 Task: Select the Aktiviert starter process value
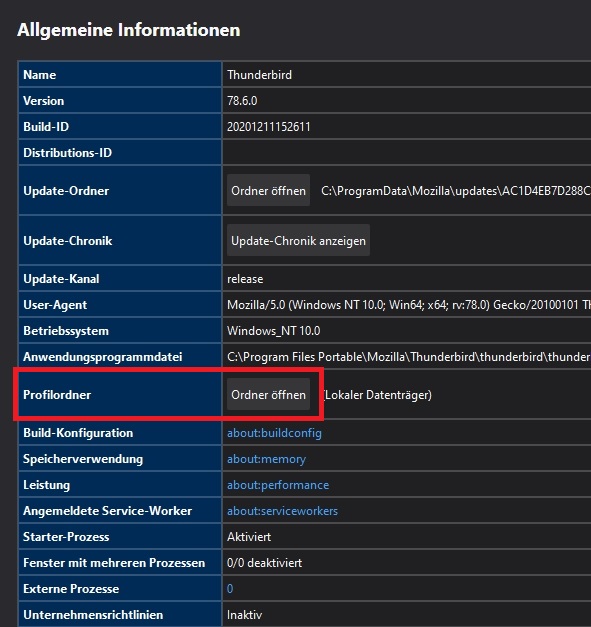[249, 537]
